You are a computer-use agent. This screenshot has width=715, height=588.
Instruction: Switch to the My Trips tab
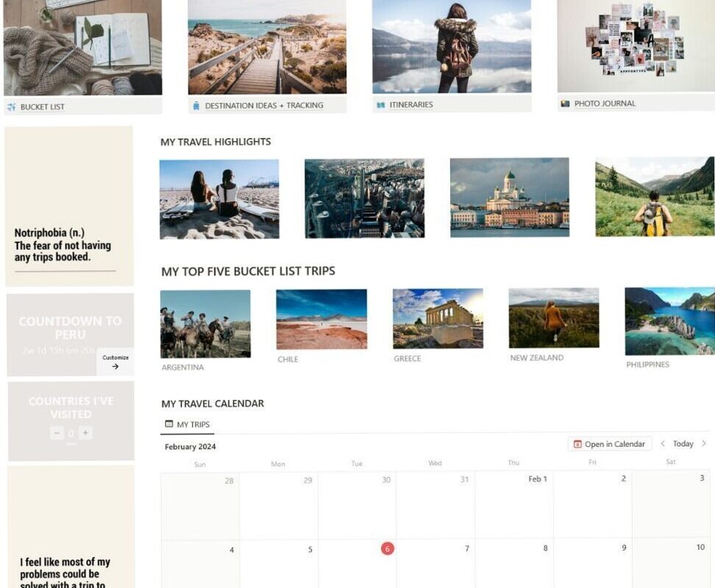click(x=188, y=424)
